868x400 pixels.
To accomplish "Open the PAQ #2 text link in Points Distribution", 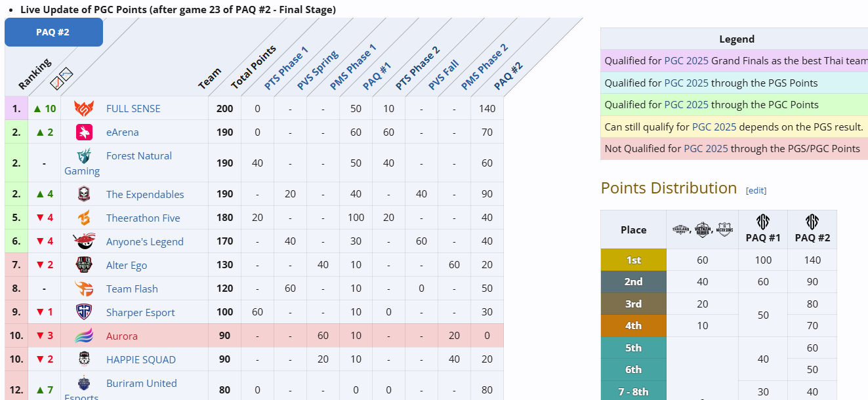I will [x=812, y=237].
